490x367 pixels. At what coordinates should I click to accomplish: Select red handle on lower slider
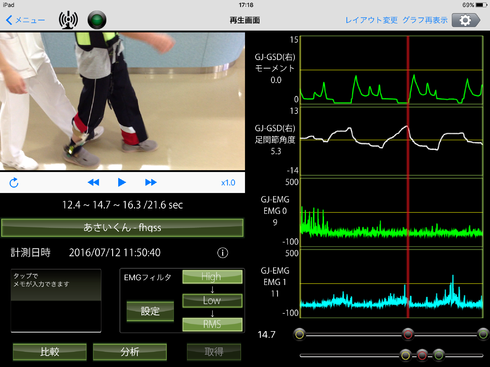click(x=422, y=355)
